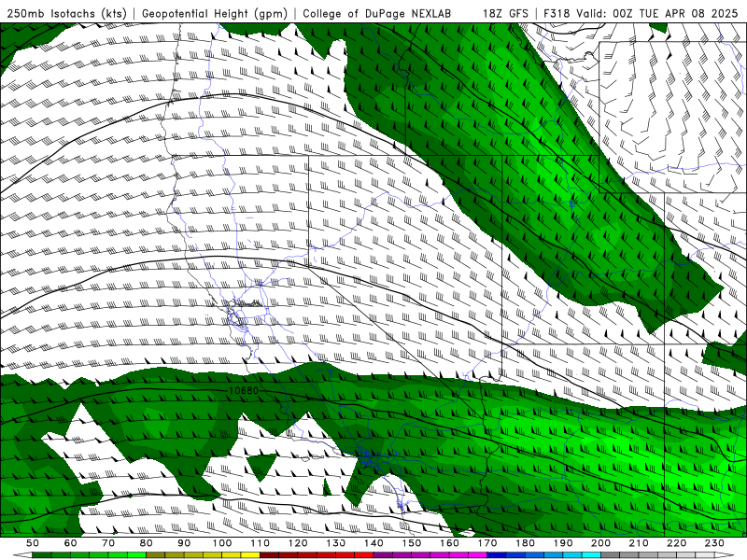747x560 pixels.
Task: Click the 120 knot legend label
Action: click(298, 543)
